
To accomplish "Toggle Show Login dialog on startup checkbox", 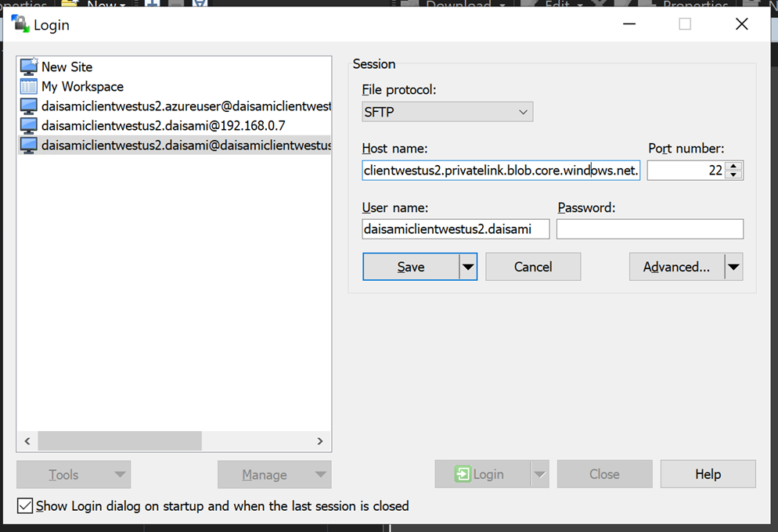I will (25, 505).
